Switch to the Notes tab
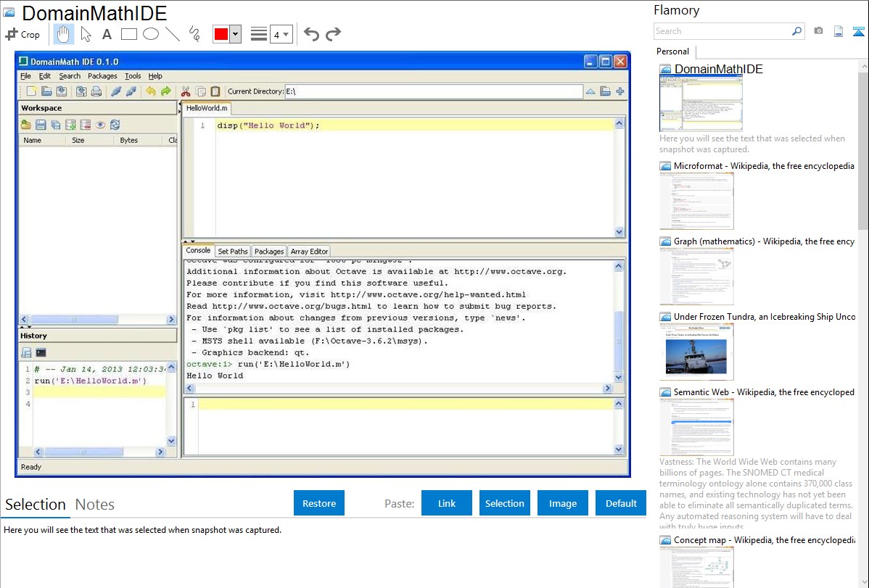The height and width of the screenshot is (588, 869). tap(95, 505)
